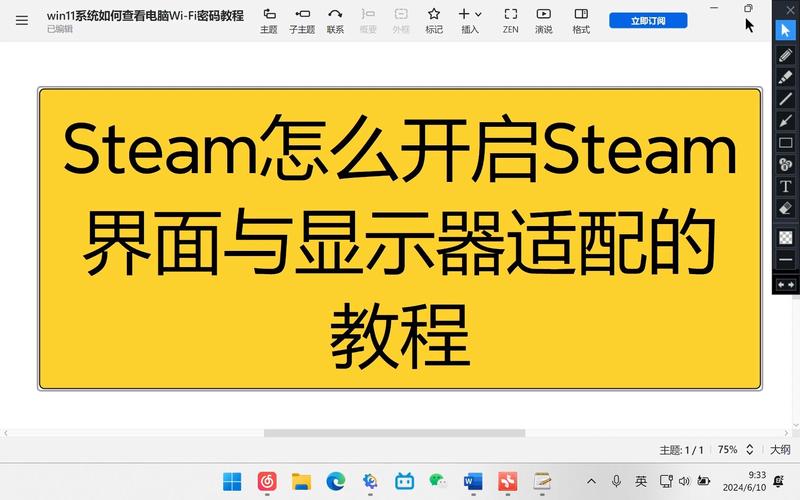Open the color checker swatch in annotation bar
800x500 pixels.
pyautogui.click(x=786, y=237)
